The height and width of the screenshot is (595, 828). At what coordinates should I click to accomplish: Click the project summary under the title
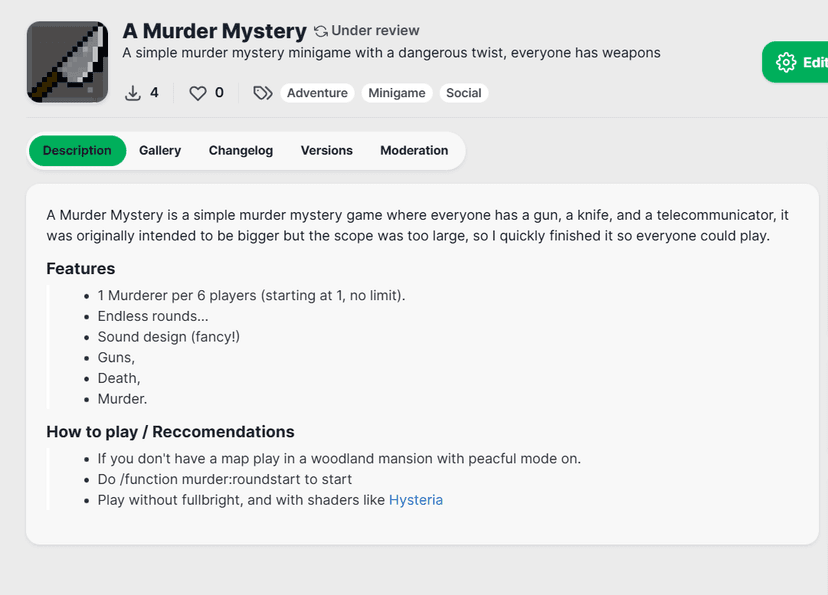tap(391, 53)
